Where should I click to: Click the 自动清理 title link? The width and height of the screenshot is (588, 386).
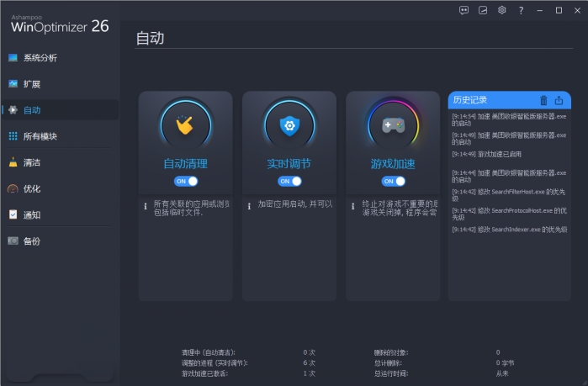(186, 164)
